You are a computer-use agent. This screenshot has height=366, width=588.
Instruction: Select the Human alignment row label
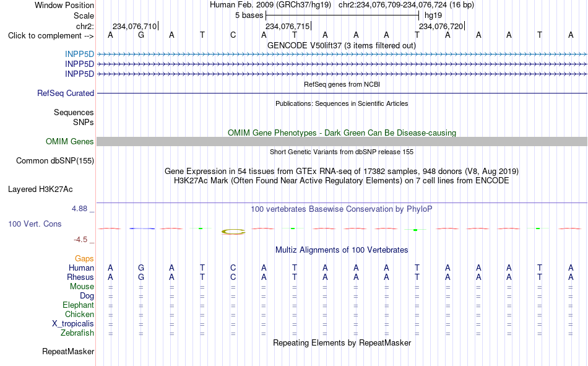[x=81, y=268]
